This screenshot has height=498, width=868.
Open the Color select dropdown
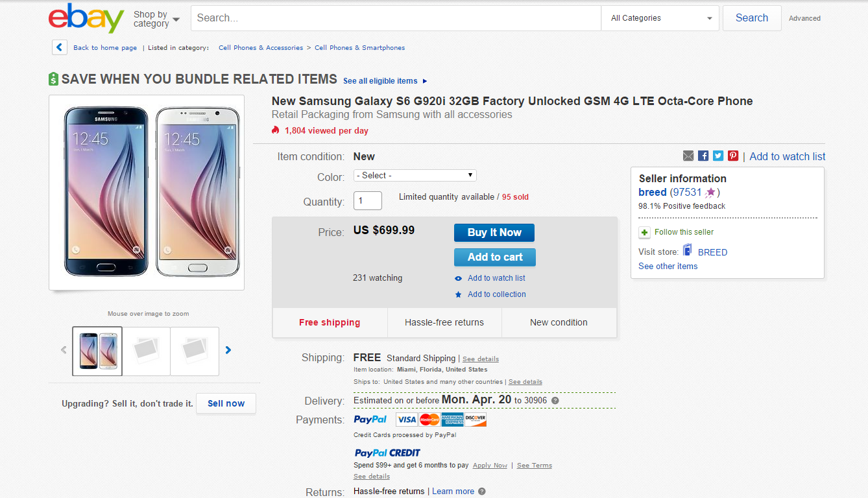(415, 175)
